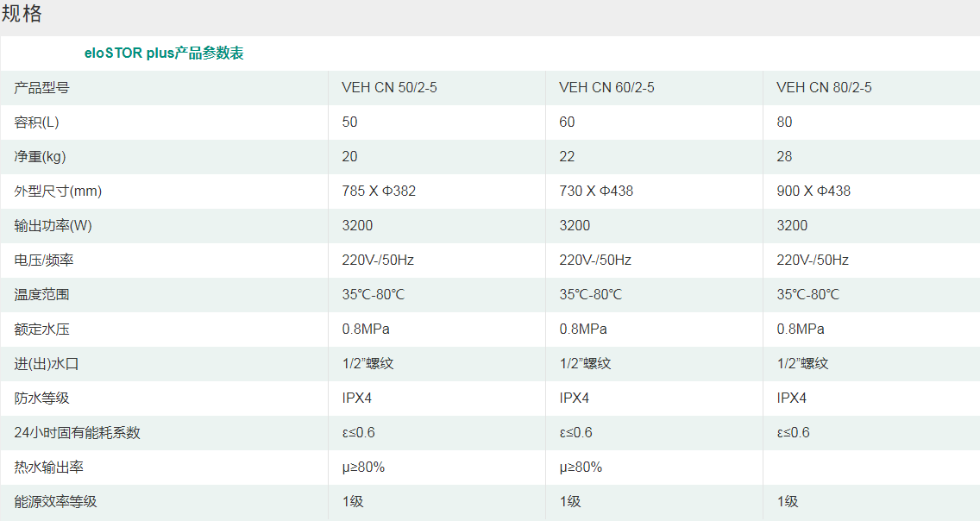Click the 防水等级 row label
Screen dimensions: 980x521
pyautogui.click(x=42, y=399)
